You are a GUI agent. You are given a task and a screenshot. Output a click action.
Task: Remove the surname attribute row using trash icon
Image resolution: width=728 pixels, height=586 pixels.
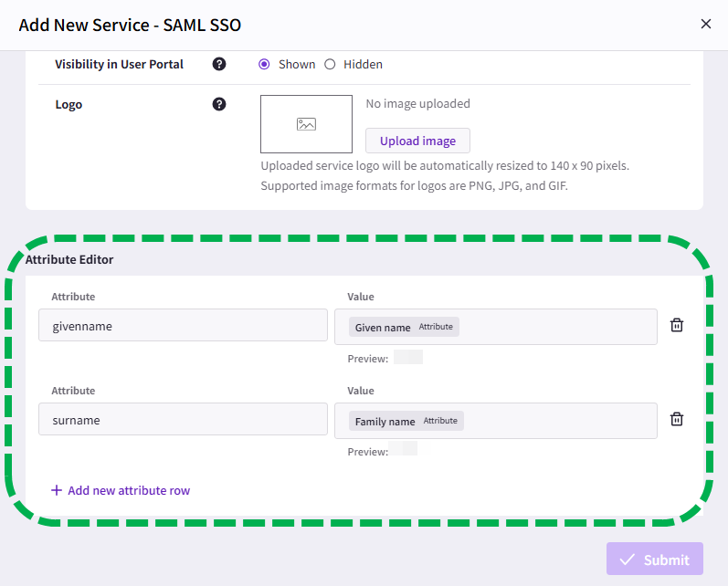pyautogui.click(x=677, y=419)
